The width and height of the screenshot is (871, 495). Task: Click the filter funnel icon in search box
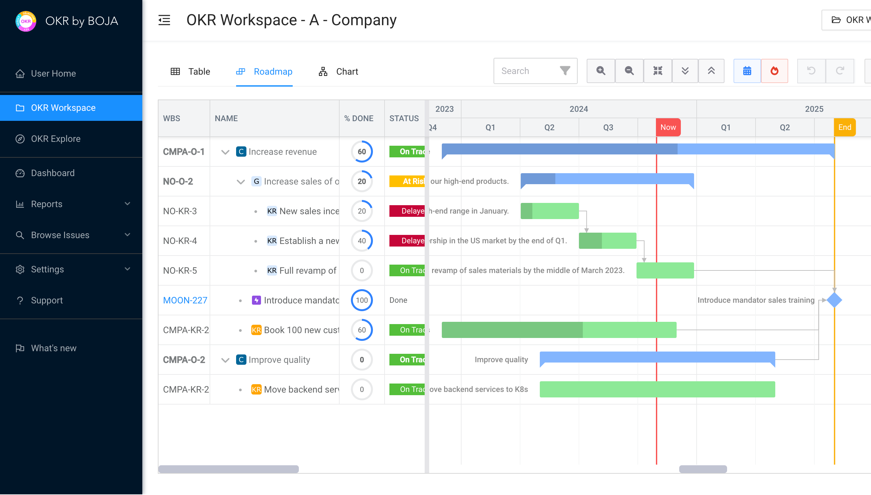[x=565, y=71]
